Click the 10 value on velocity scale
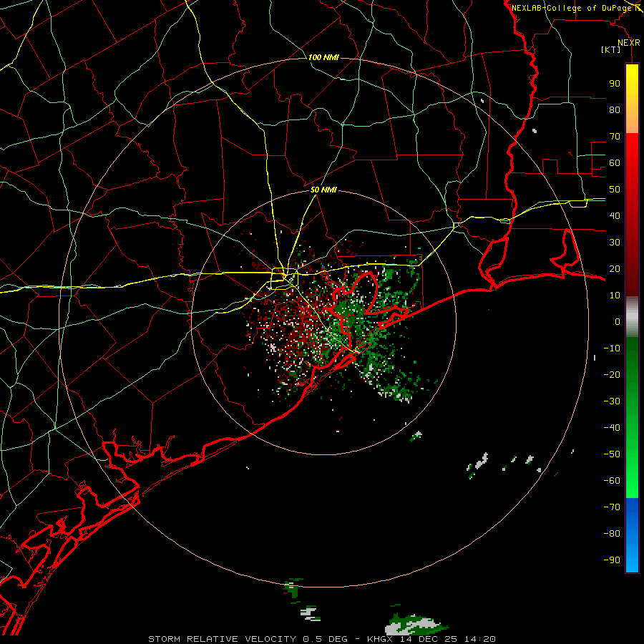 click(615, 296)
